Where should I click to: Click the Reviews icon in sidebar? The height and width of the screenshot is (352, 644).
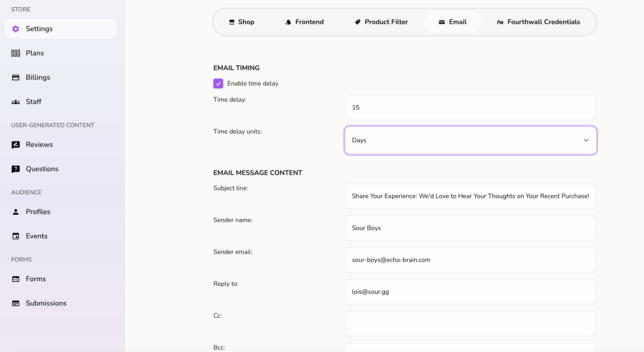pos(16,145)
